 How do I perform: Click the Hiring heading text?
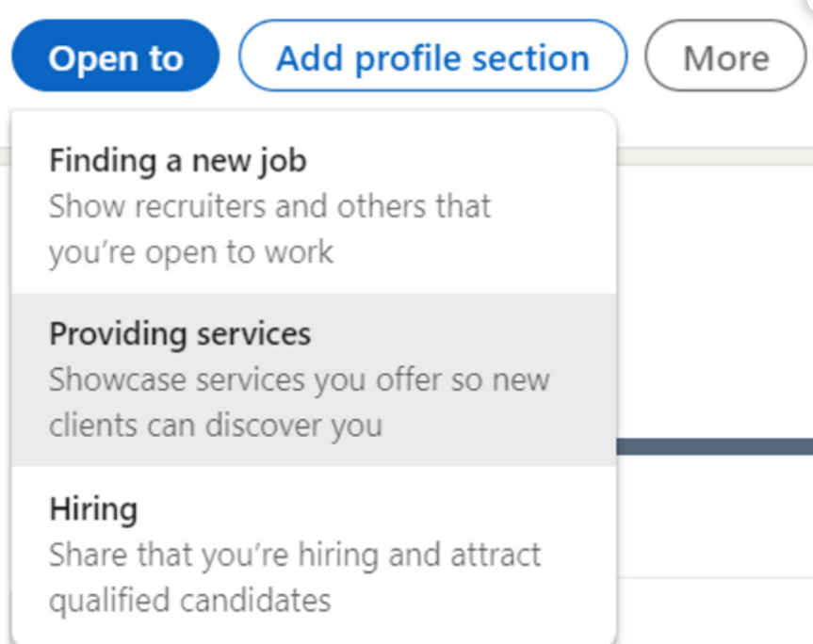[93, 509]
